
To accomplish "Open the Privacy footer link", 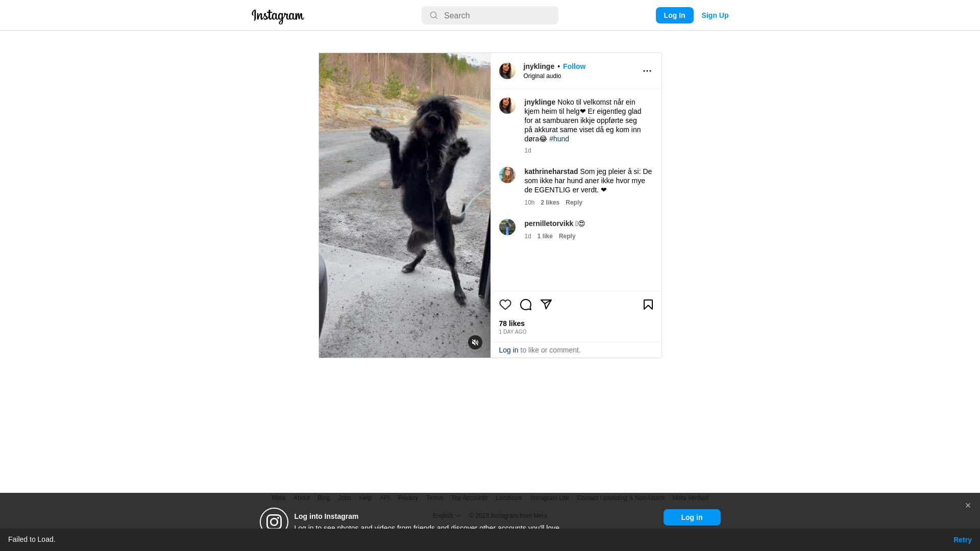I will (408, 498).
